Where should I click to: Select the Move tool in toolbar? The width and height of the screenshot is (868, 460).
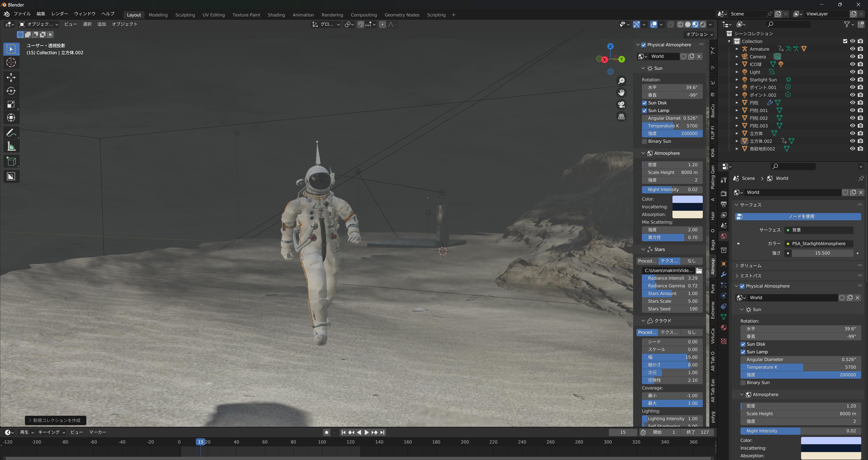11,77
